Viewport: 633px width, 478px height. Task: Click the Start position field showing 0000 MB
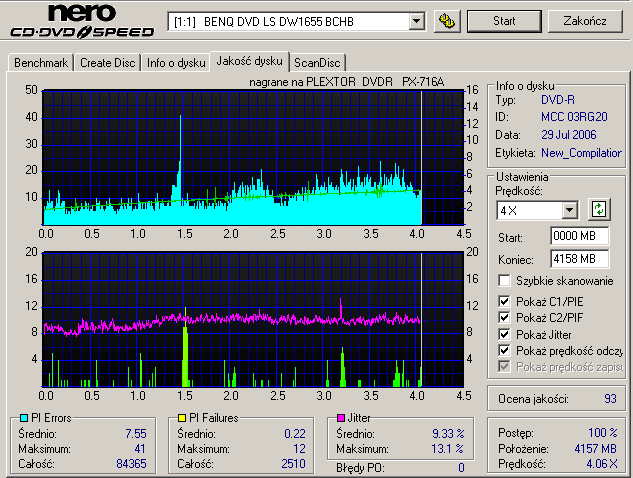tap(580, 236)
